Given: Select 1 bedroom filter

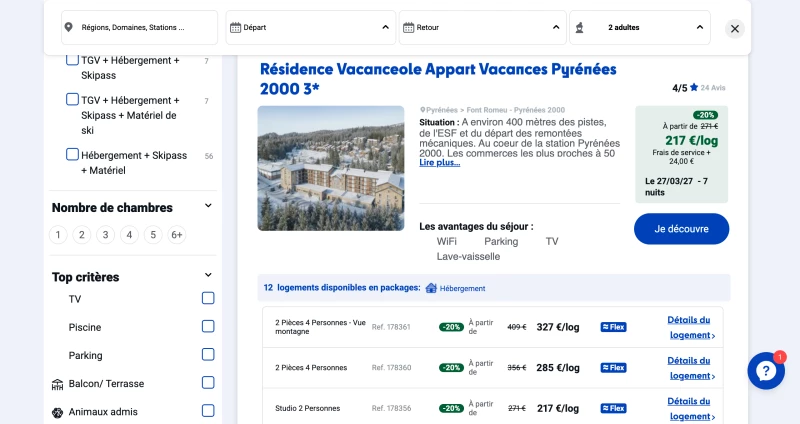Looking at the screenshot, I should pos(58,235).
